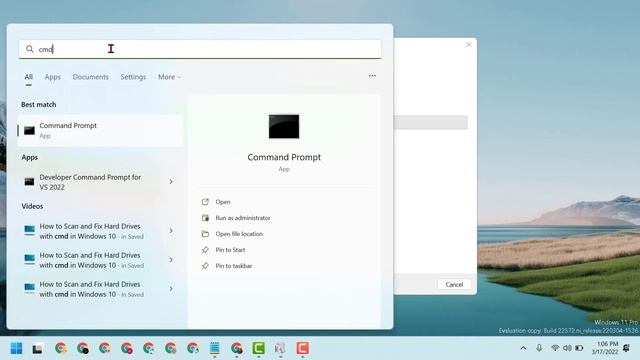Click the microphone tray icon

[x=539, y=348]
